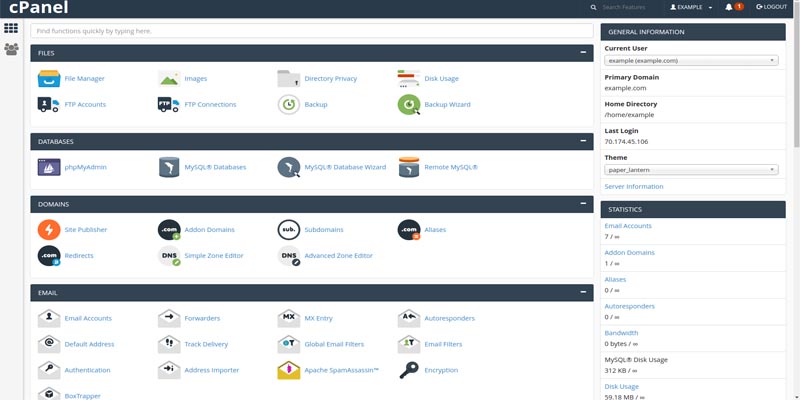
Task: Collapse the Domains section
Action: (583, 203)
